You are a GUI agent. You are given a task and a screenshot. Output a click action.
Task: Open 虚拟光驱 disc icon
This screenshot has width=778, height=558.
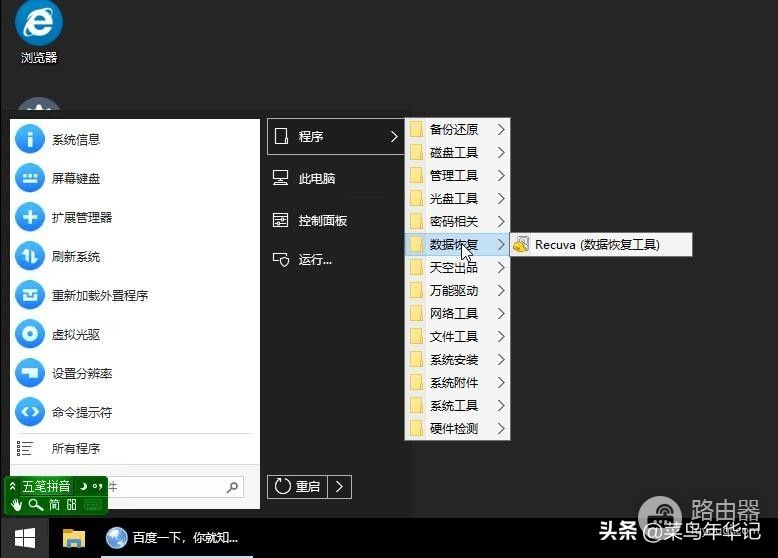click(x=30, y=335)
